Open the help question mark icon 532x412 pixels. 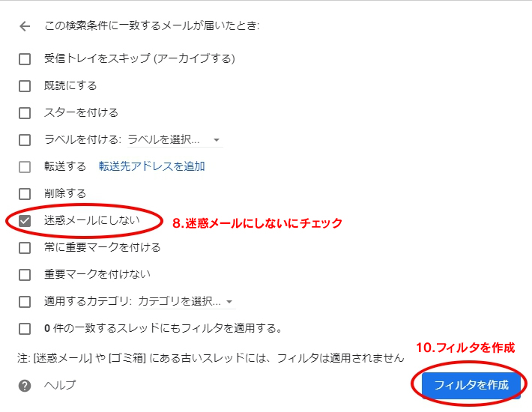[25, 386]
